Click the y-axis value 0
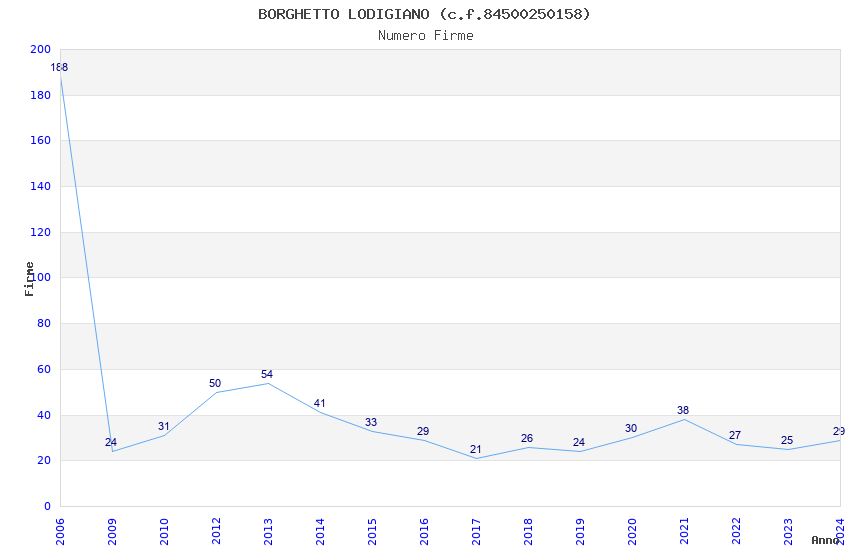Viewport: 850px width, 550px height. point(48,507)
